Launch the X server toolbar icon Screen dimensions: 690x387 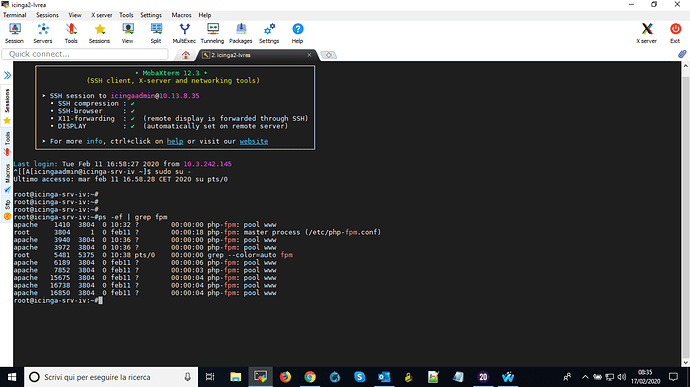646,33
